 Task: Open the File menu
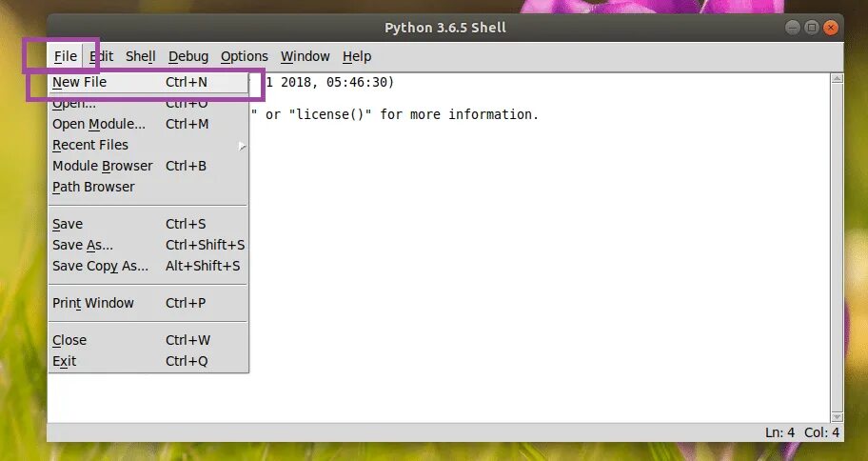tap(66, 56)
